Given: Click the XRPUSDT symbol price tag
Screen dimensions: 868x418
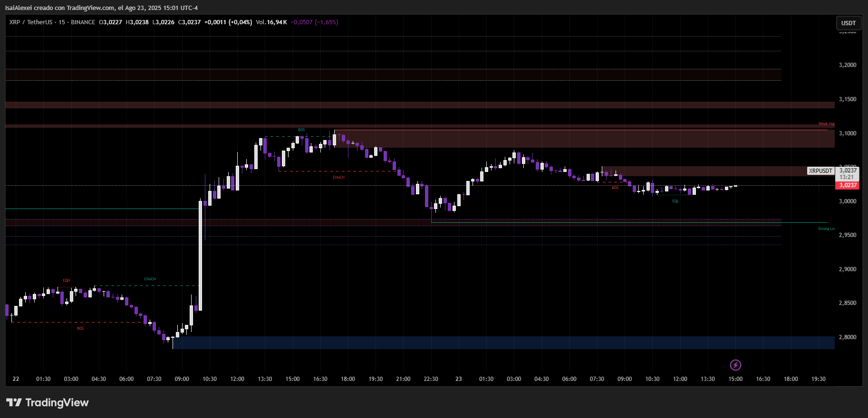Looking at the screenshot, I should tap(820, 171).
